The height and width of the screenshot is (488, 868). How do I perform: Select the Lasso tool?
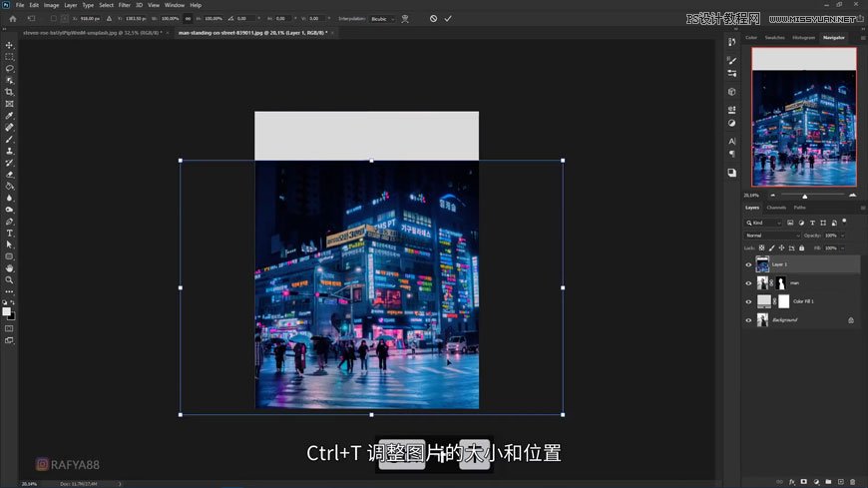click(9, 69)
